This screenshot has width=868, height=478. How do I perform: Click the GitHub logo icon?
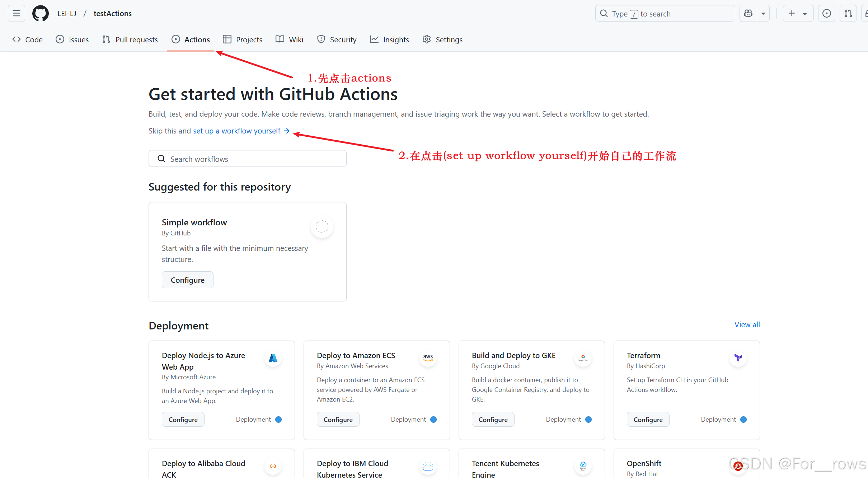[40, 14]
